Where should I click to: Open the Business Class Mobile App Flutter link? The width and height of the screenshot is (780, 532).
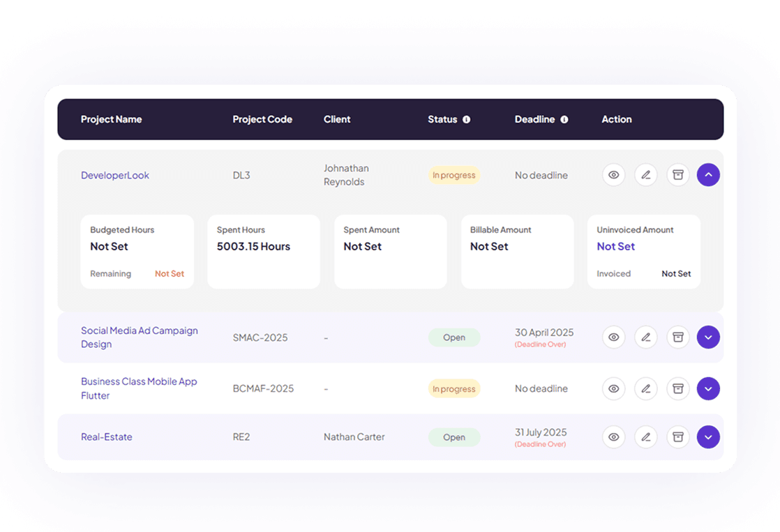coord(138,388)
